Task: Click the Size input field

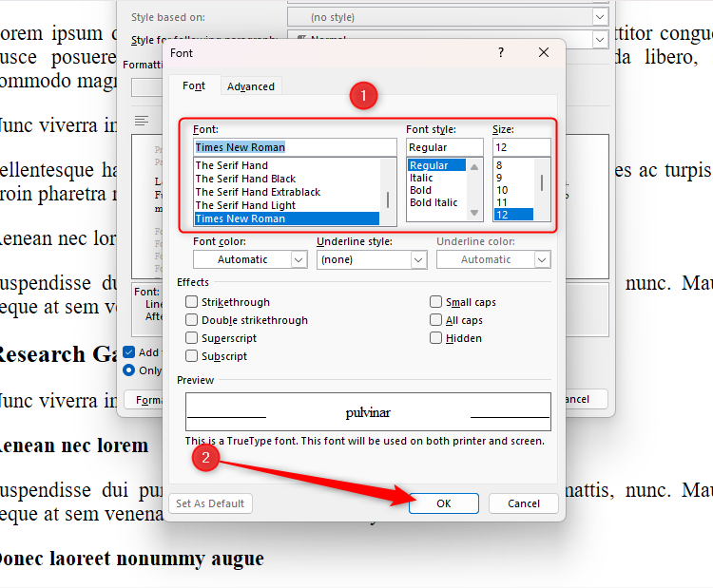Action: pos(522,147)
